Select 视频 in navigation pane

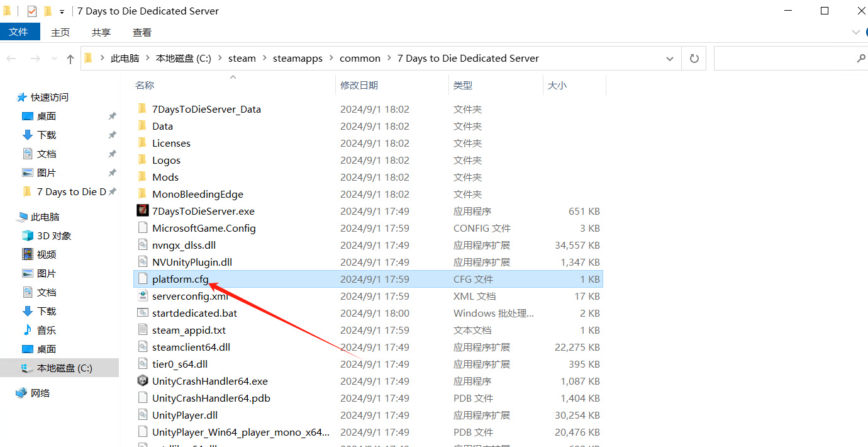coord(47,255)
